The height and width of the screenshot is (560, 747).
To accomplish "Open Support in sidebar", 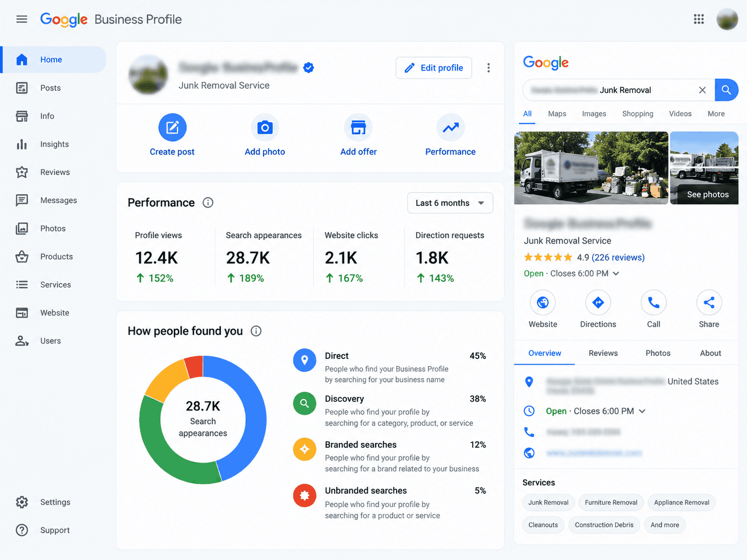I will tap(54, 530).
